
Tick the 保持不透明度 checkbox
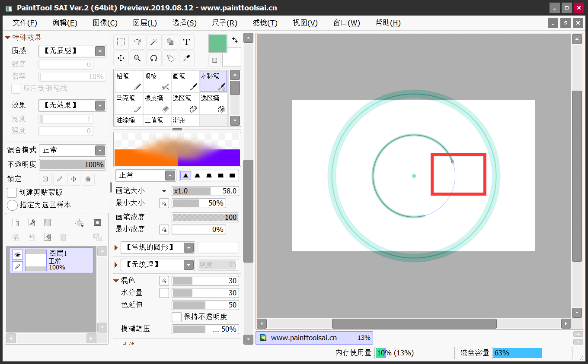click(x=176, y=317)
